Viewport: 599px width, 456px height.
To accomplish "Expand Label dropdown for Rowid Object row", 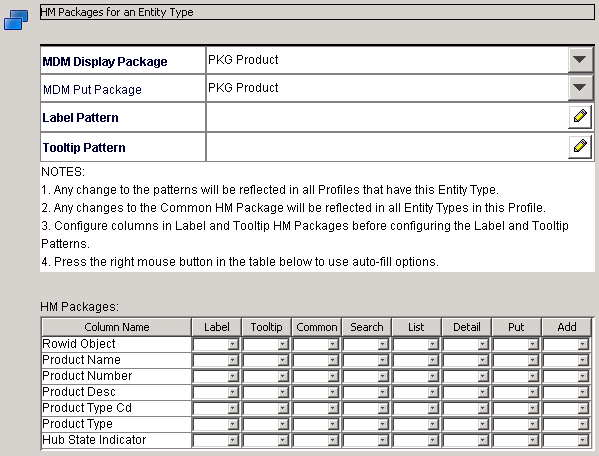I will point(233,344).
